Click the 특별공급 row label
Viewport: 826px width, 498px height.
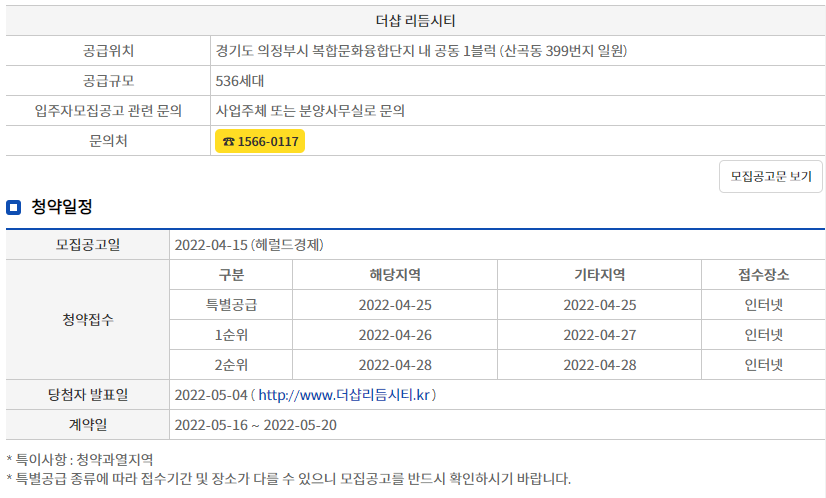point(231,305)
